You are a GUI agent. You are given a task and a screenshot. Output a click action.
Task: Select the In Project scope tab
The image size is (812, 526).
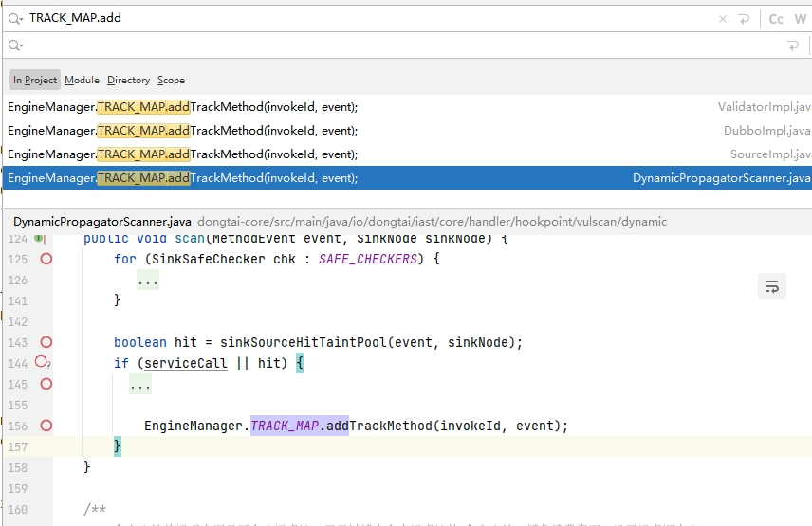(35, 81)
